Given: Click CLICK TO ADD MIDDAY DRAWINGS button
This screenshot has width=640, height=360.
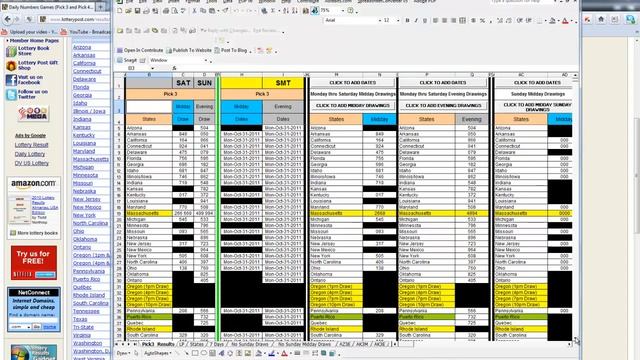Looking at the screenshot, I should (x=353, y=106).
